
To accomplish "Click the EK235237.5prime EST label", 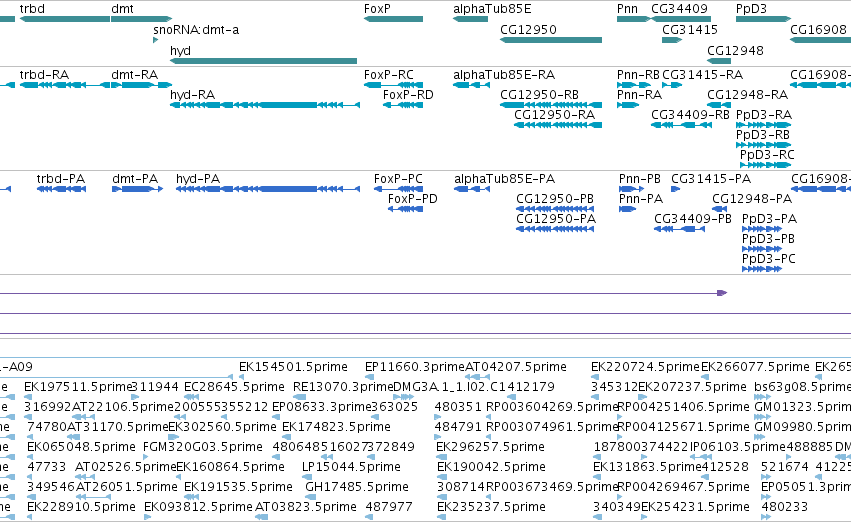I will [491, 507].
